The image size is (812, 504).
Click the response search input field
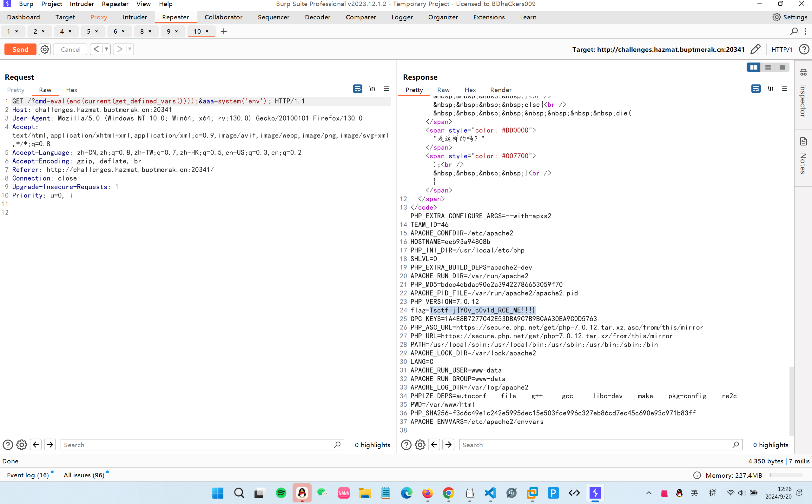click(600, 445)
